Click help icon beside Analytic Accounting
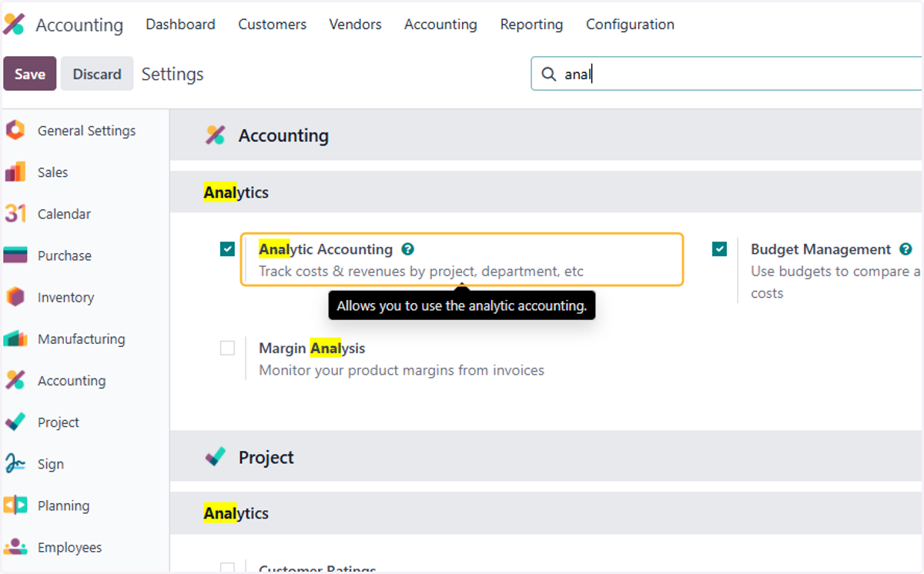This screenshot has height=574, width=924. tap(408, 249)
